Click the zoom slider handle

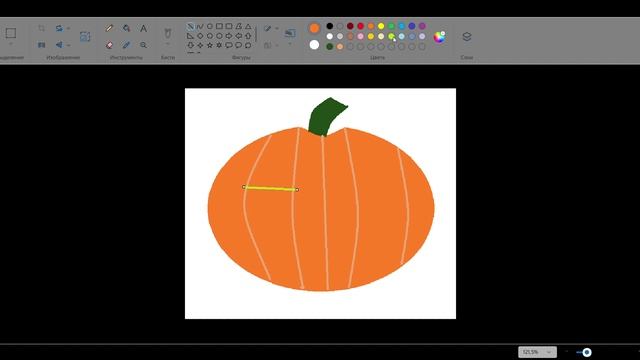coord(587,352)
